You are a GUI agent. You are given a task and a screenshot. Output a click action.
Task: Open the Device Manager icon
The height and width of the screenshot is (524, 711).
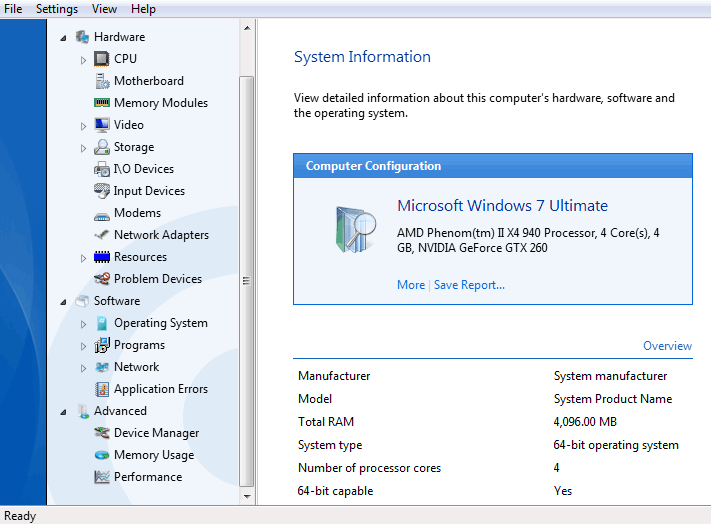[102, 433]
